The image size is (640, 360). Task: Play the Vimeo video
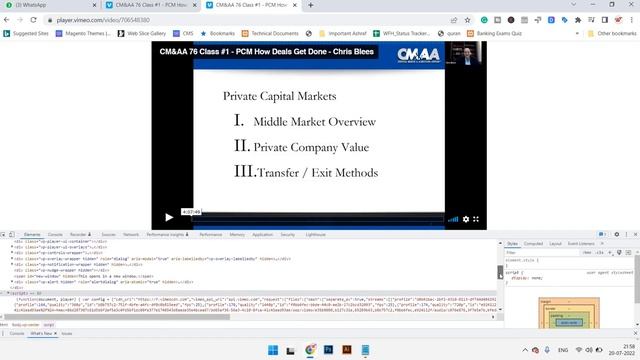tap(169, 218)
